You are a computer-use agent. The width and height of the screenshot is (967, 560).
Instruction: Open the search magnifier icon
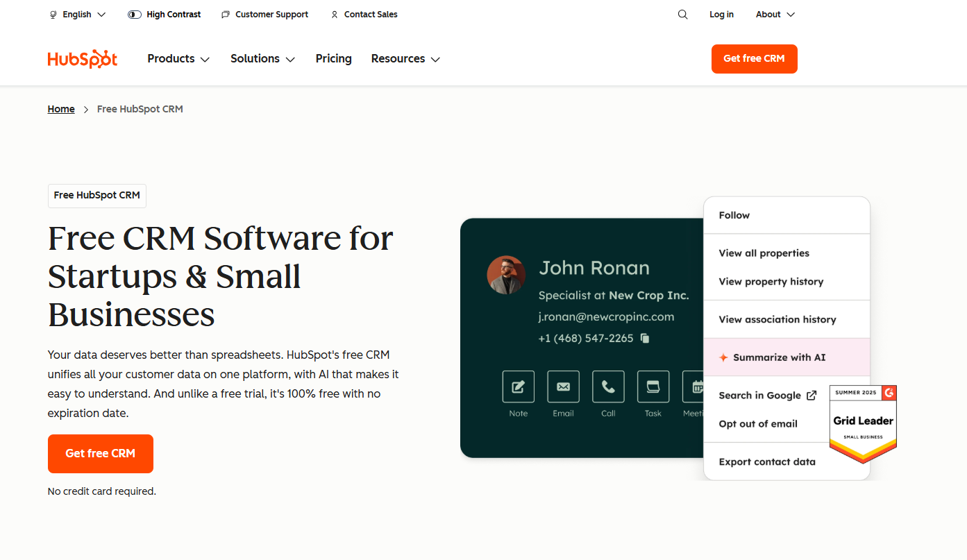click(x=682, y=15)
